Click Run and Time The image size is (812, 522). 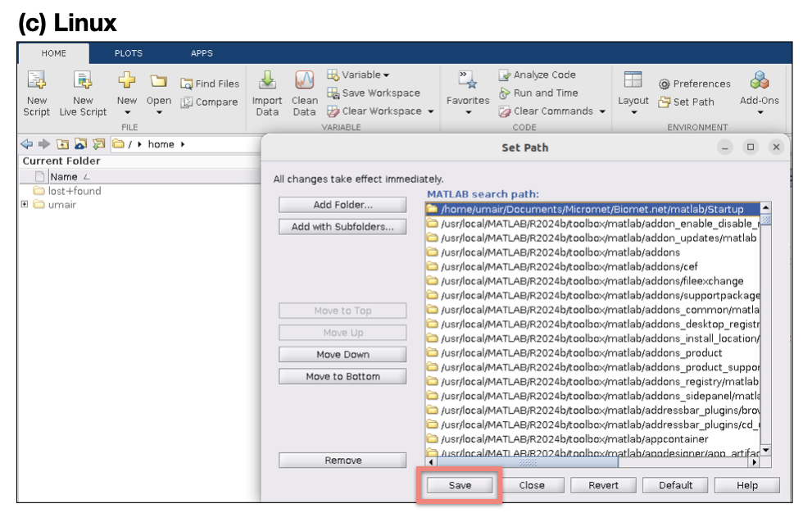tap(538, 93)
